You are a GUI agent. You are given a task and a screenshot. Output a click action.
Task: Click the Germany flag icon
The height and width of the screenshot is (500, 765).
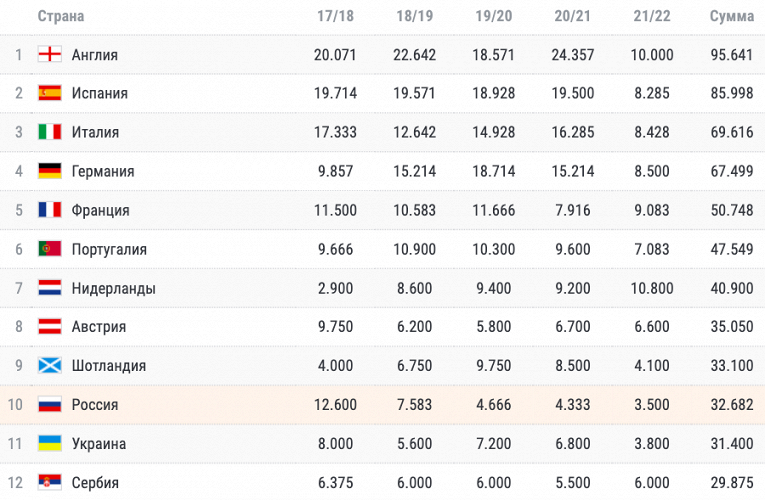coord(50,172)
